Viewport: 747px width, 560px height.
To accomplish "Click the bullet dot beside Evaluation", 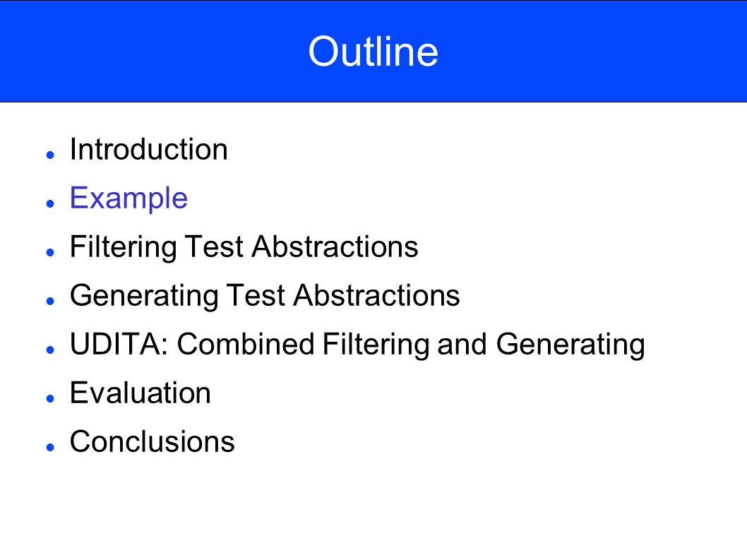I will (51, 398).
